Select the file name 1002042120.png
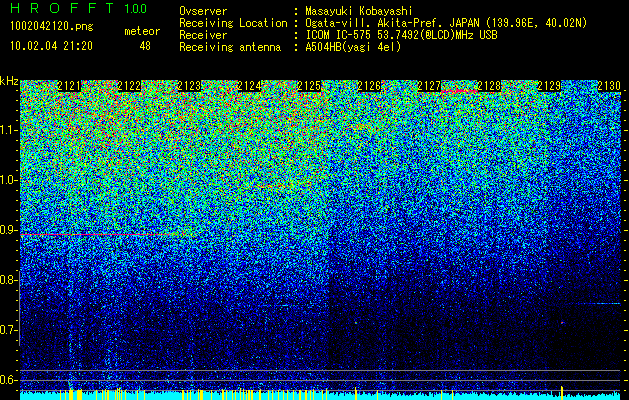Screen dimensions: 629x400 click(52, 27)
